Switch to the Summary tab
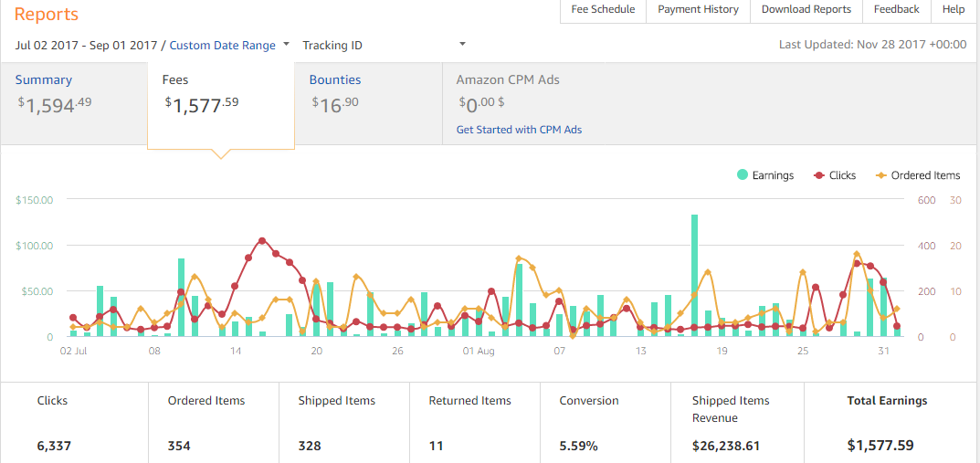This screenshot has width=980, height=463. (74, 104)
